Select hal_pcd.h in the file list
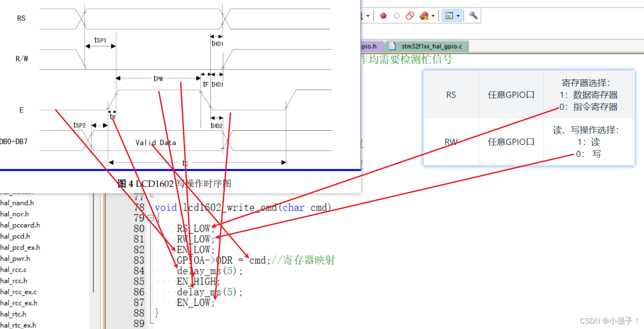Image resolution: width=644 pixels, height=329 pixels. click(15, 236)
